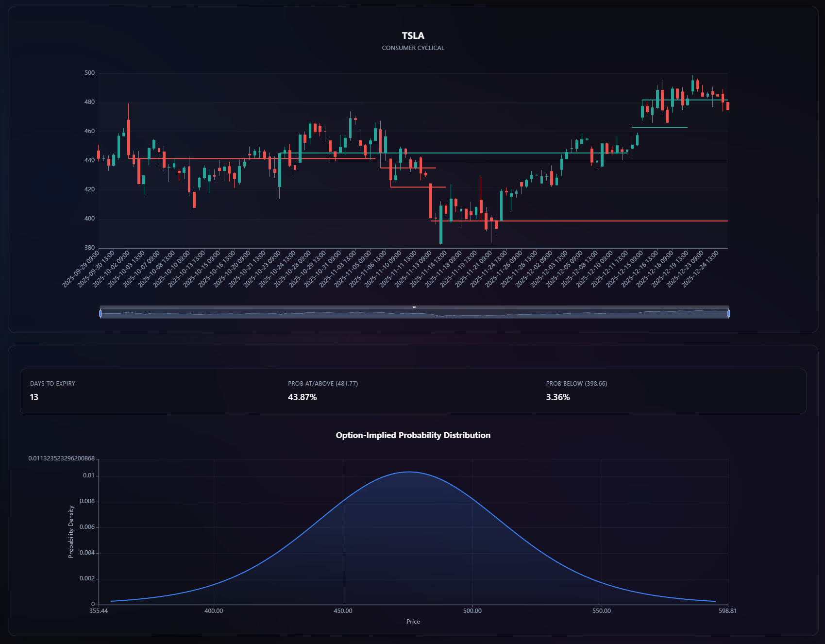Click the PROB BELOW 3.36% statistic

pyautogui.click(x=557, y=397)
